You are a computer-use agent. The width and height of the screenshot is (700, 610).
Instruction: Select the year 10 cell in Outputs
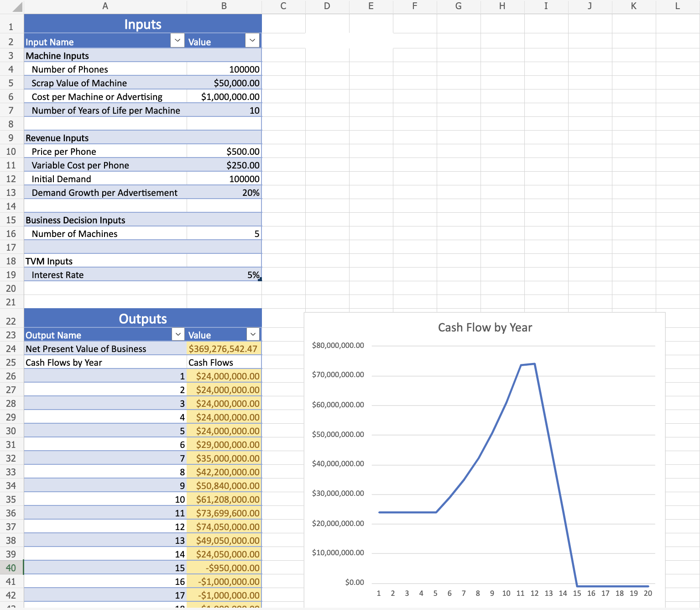click(105, 499)
